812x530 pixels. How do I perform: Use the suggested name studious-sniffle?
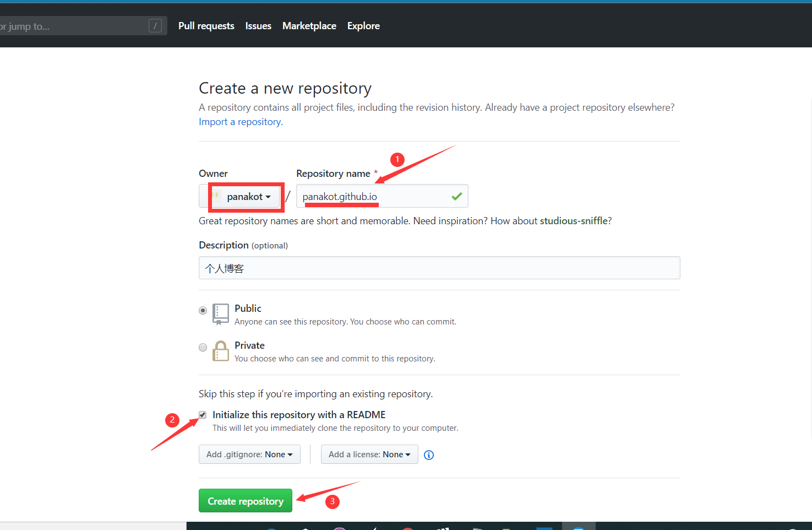(x=574, y=221)
